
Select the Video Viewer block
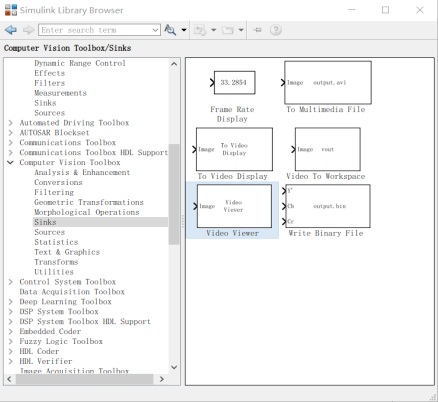click(x=233, y=211)
